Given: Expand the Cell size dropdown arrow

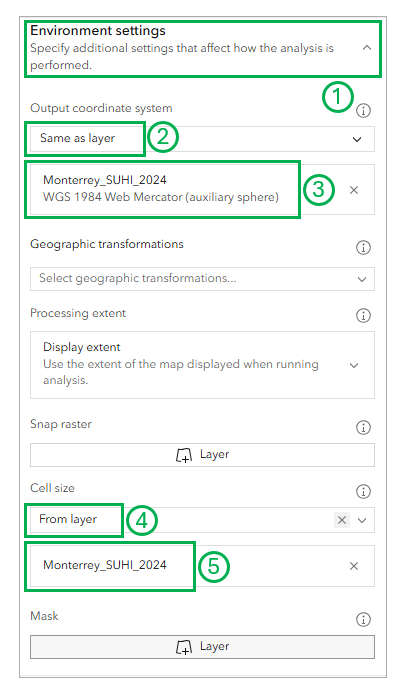Looking at the screenshot, I should point(362,520).
